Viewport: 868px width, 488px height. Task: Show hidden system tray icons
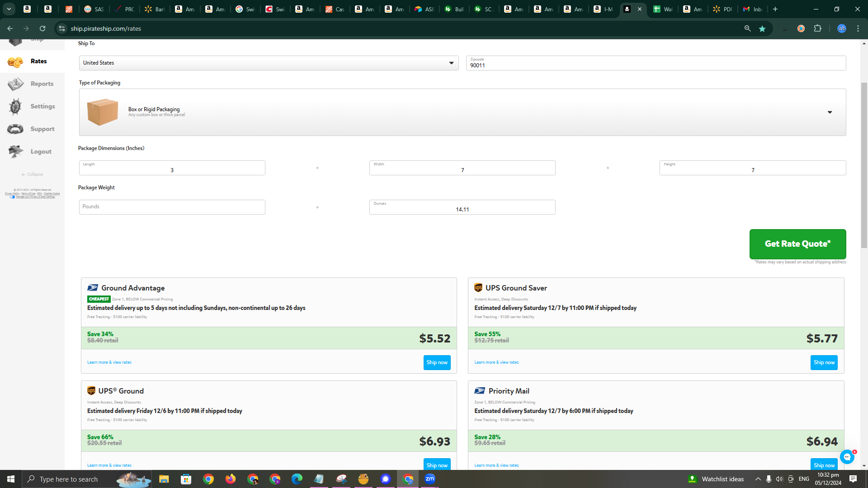pyautogui.click(x=758, y=479)
